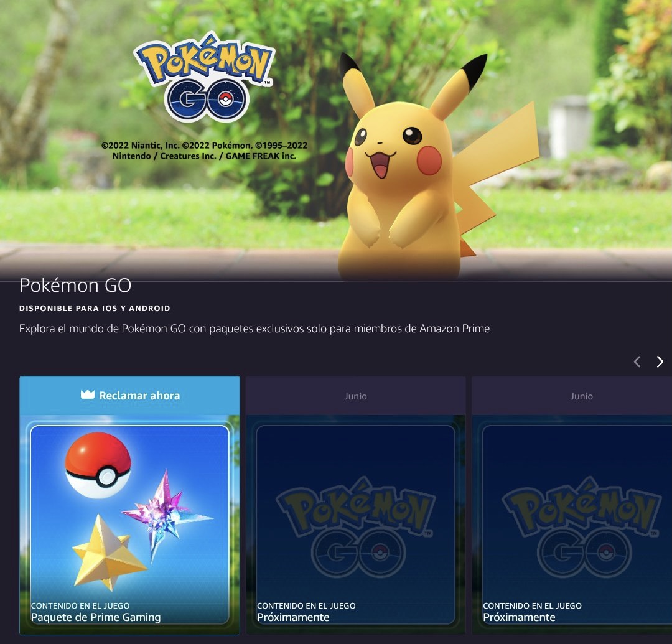Click the crown icon beside Reclamar ahora
The height and width of the screenshot is (644, 672).
pyautogui.click(x=88, y=394)
